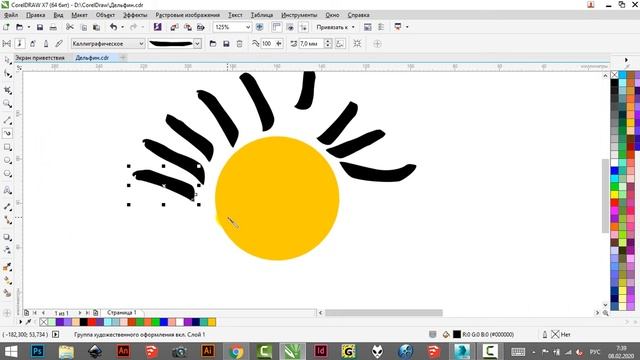Image resolution: width=640 pixels, height=360 pixels.
Task: Toggle scale stroke with object button
Action: [x=340, y=43]
